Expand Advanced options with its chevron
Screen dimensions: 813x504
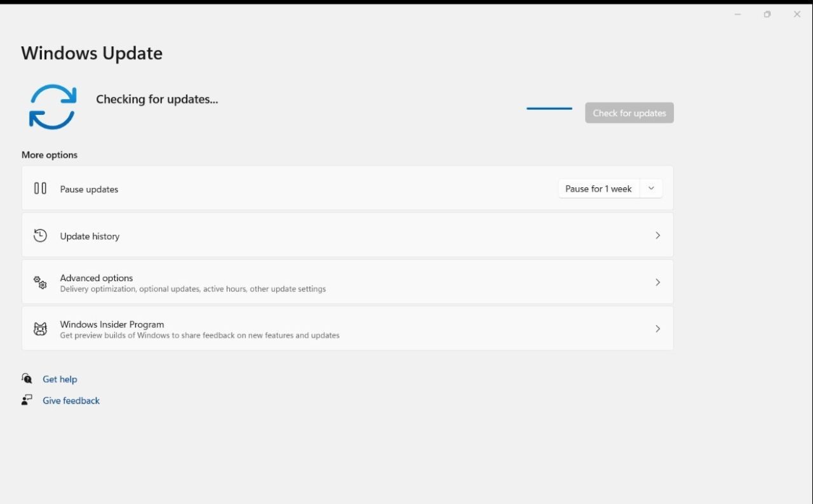tap(658, 282)
